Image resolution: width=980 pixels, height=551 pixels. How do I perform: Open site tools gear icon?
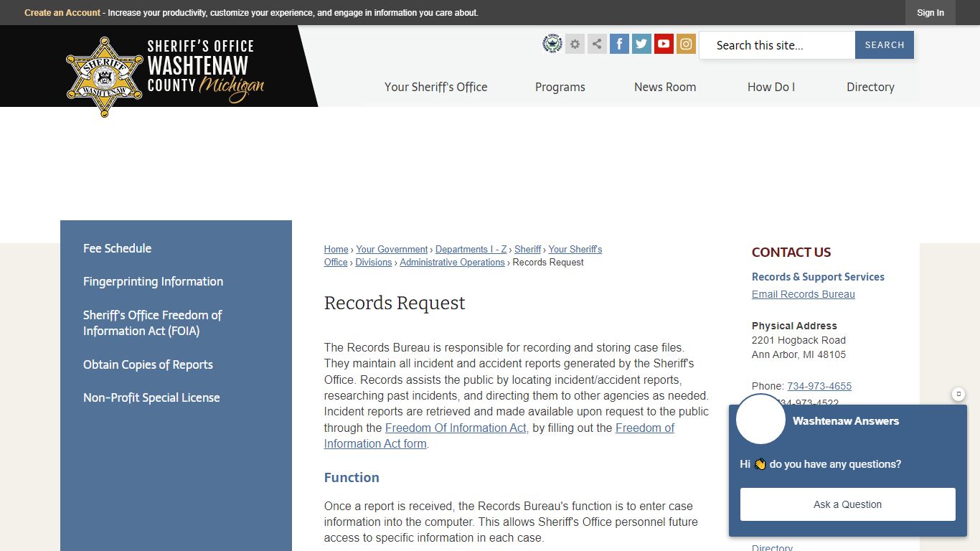(x=575, y=44)
